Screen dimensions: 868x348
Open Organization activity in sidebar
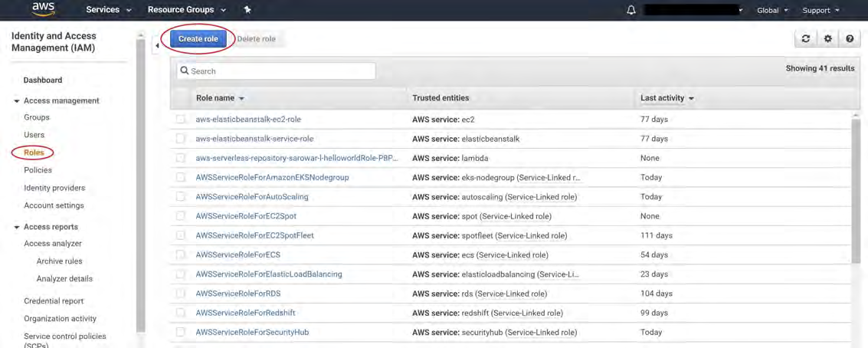pyautogui.click(x=61, y=319)
